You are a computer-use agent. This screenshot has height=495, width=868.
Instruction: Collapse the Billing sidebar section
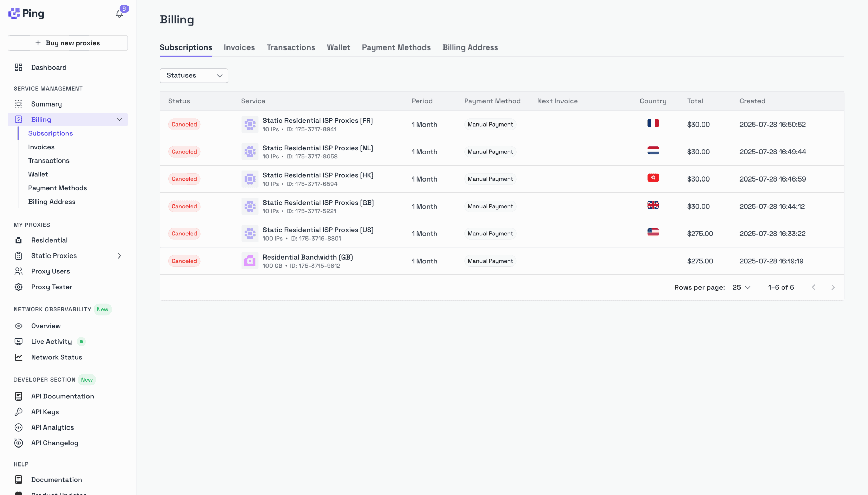[x=119, y=120]
